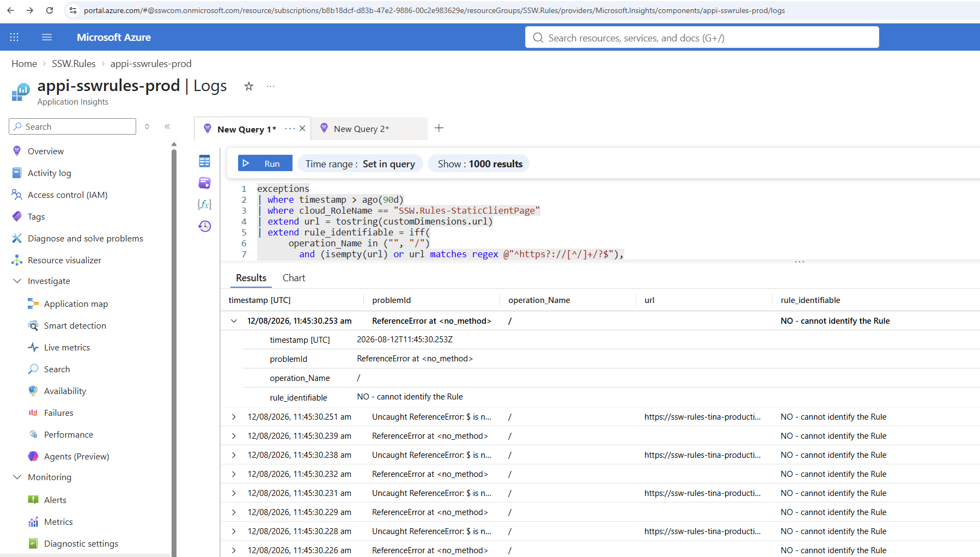Open the saved Queries pane icon
The width and height of the screenshot is (980, 557).
(204, 183)
